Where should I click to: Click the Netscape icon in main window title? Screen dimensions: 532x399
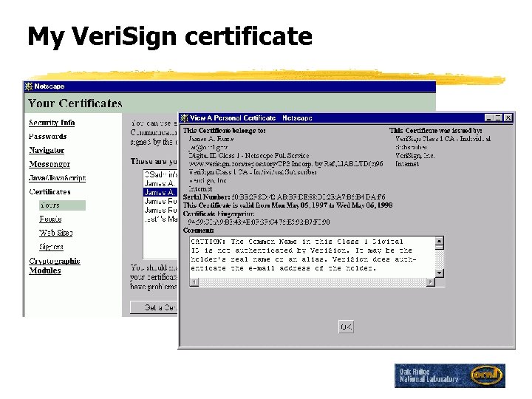(29, 86)
